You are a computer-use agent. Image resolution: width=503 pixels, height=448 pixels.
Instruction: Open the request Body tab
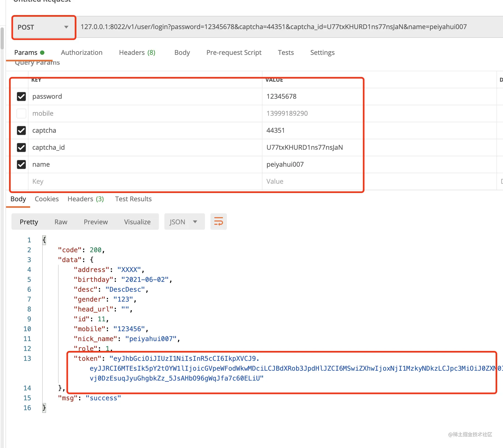(x=182, y=52)
